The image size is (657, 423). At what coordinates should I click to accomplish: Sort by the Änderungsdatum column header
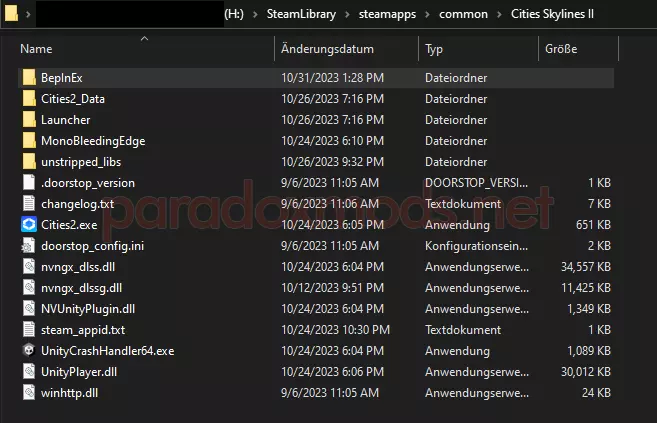pyautogui.click(x=327, y=49)
